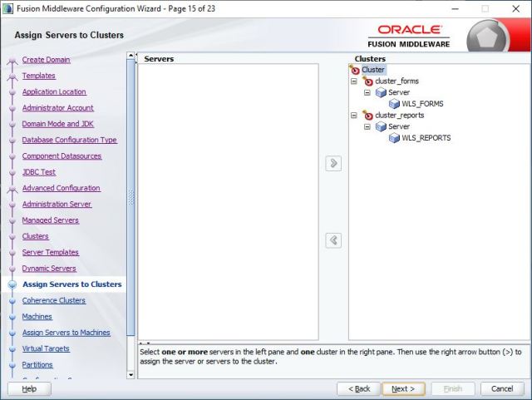Click the navigation pane scroll down arrow
This screenshot has width=532, height=400.
click(131, 375)
